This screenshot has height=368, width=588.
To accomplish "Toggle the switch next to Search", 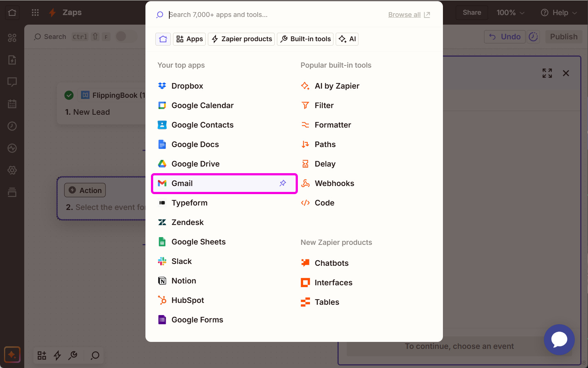I will [x=126, y=36].
